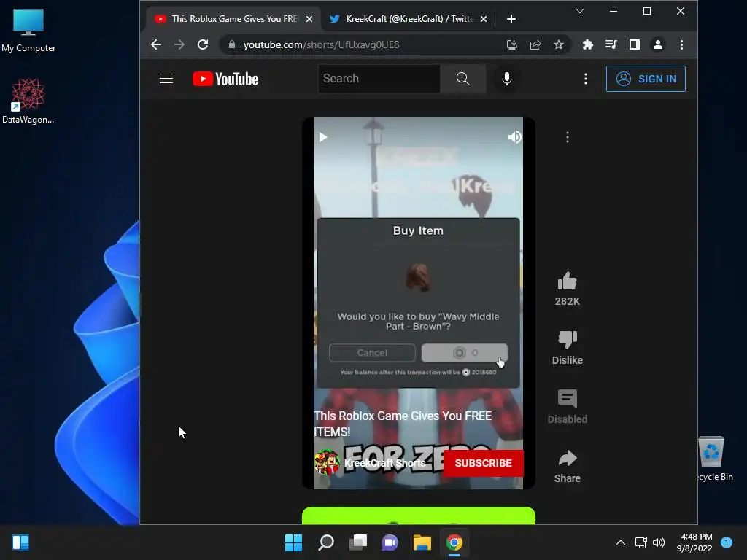Open the notification badge in the tray
Image resolution: width=747 pixels, height=560 pixels.
pyautogui.click(x=727, y=542)
